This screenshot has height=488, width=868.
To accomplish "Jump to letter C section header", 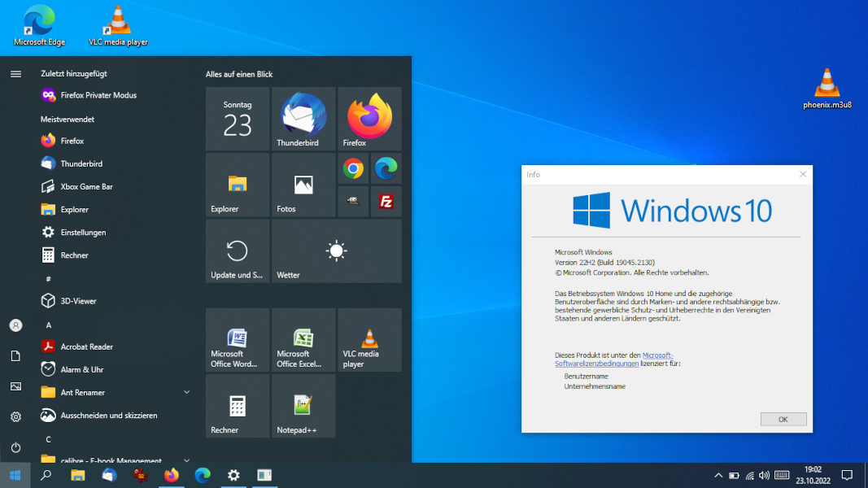I will (x=48, y=439).
